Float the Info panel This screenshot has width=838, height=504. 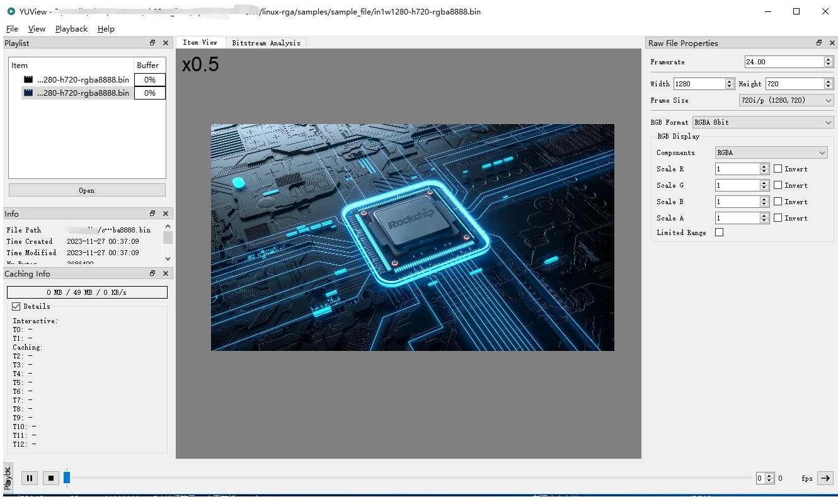pos(152,214)
